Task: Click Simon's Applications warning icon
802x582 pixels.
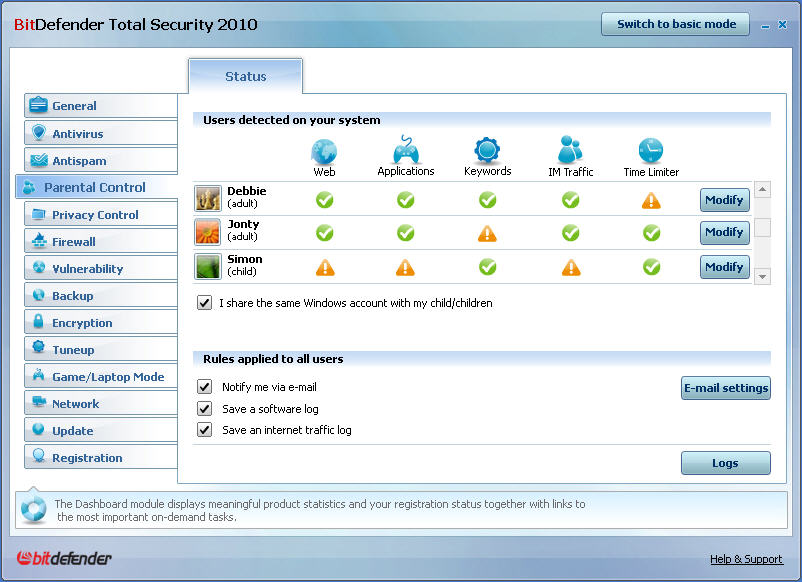Action: click(405, 267)
